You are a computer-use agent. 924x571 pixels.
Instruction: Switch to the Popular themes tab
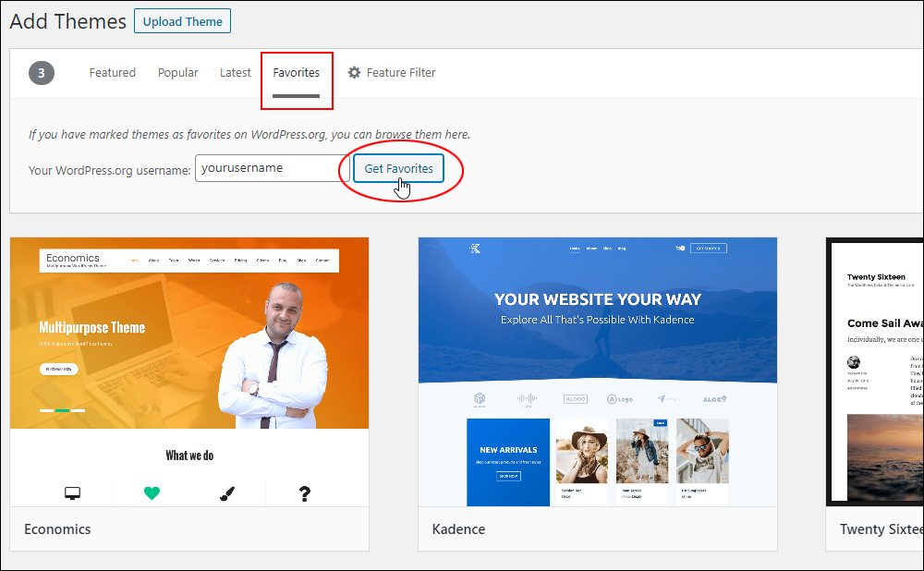[178, 72]
